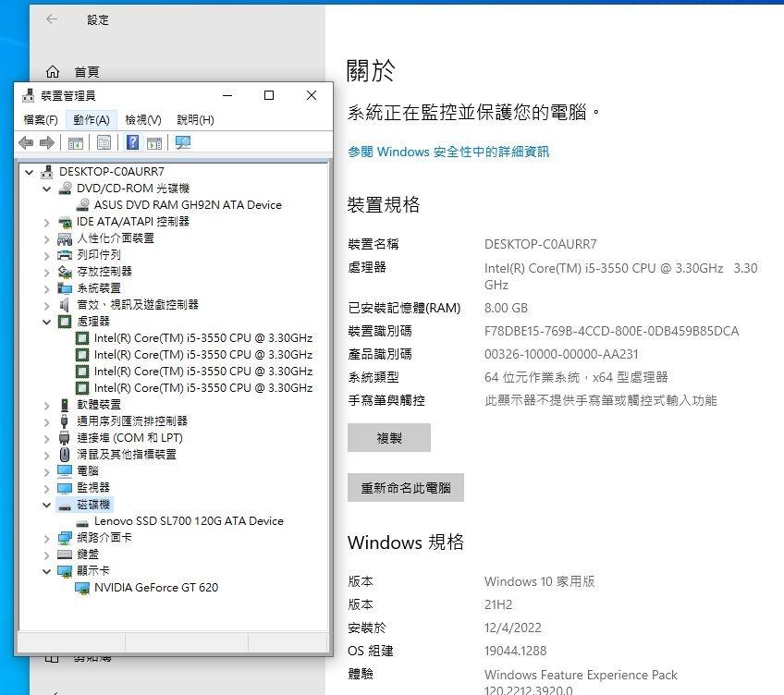Click the 網路介面卡 network adapter icon
The image size is (784, 695).
point(65,538)
